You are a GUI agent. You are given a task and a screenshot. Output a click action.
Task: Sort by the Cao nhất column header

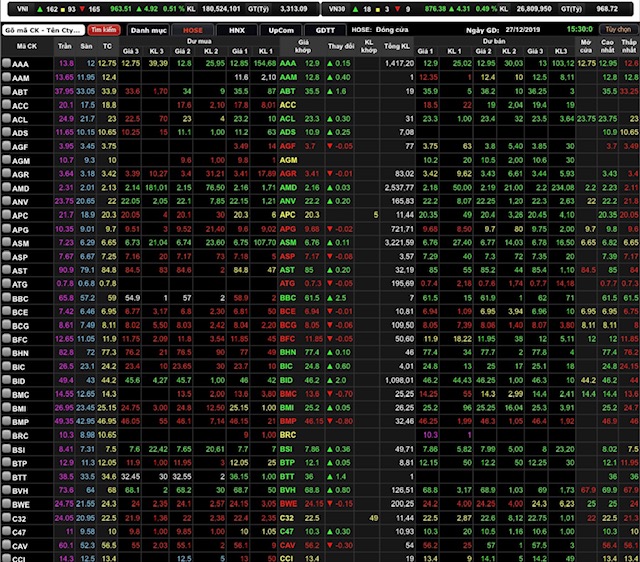coord(607,46)
